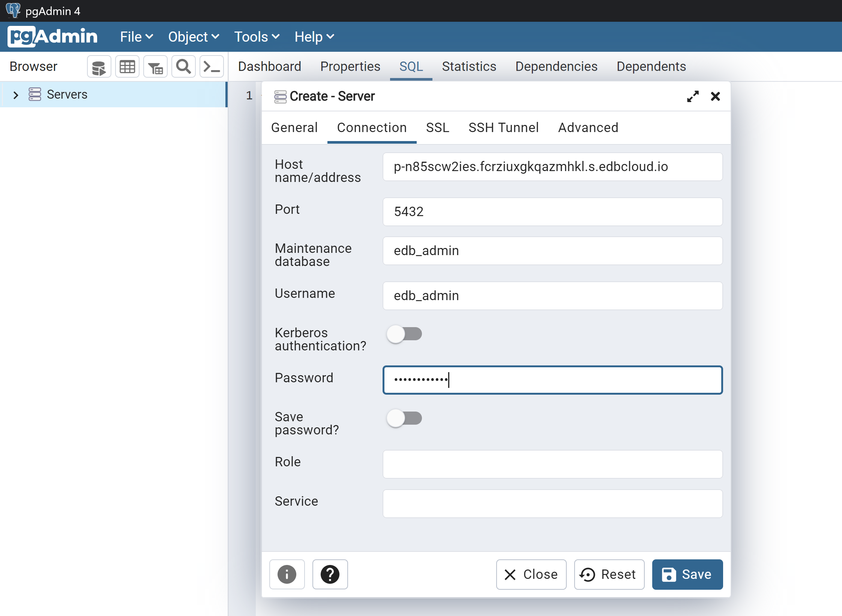Expand the Servers tree node
The width and height of the screenshot is (842, 616).
pyautogui.click(x=16, y=95)
